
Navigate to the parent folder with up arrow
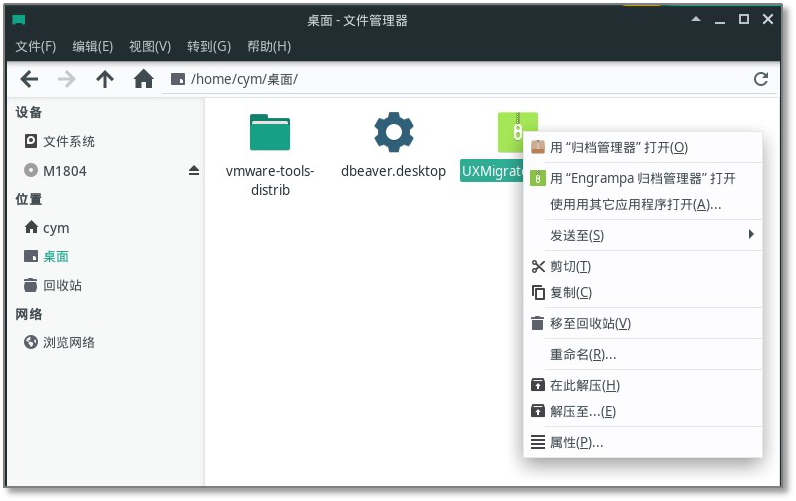tap(105, 79)
